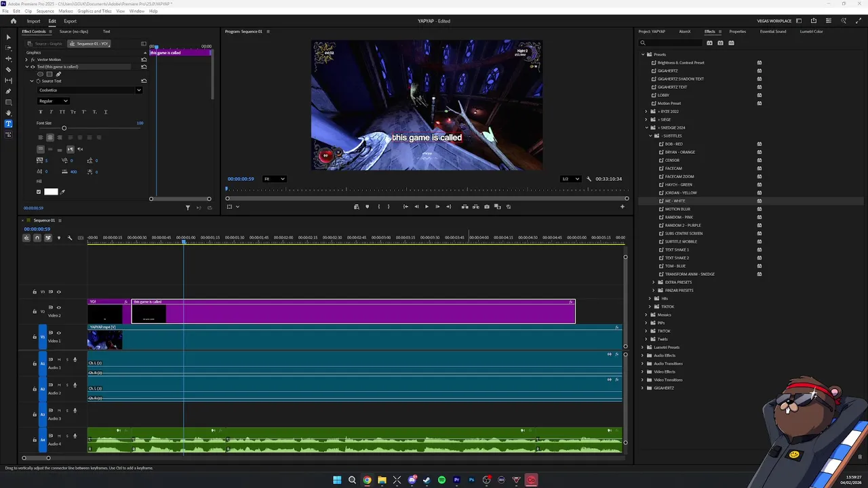Toggle Text effect visibility eye
This screenshot has height=488, width=868.
click(33, 67)
